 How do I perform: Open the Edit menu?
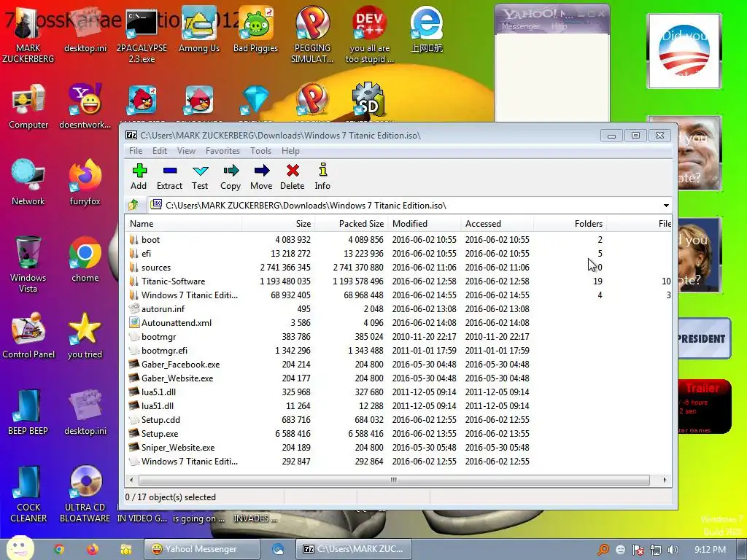160,151
